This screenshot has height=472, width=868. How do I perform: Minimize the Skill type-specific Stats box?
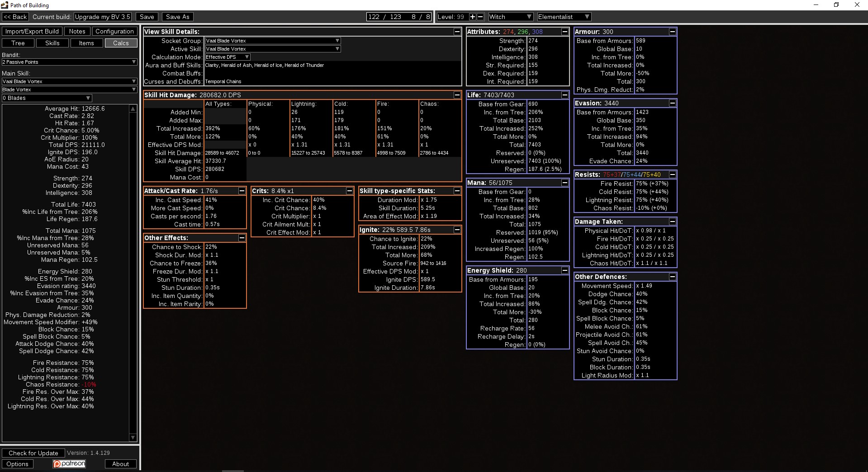[x=457, y=191]
